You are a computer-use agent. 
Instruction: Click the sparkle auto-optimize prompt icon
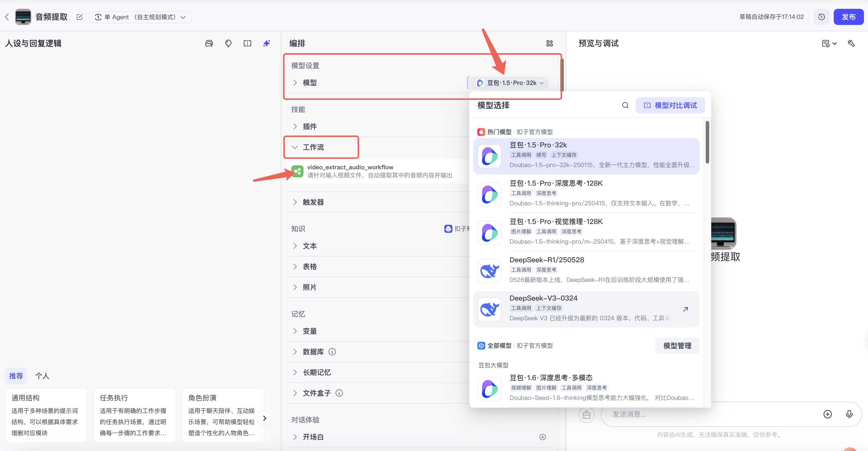[x=267, y=43]
